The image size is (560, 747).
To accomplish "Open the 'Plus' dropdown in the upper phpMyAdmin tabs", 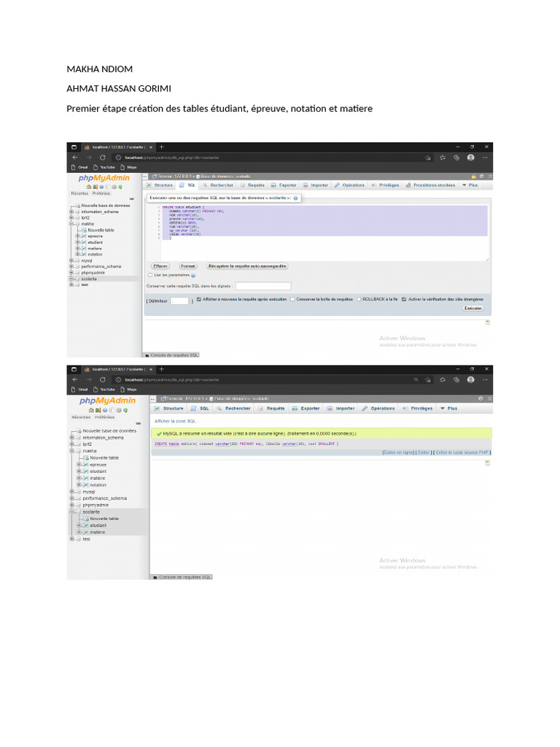I will pos(470,185).
